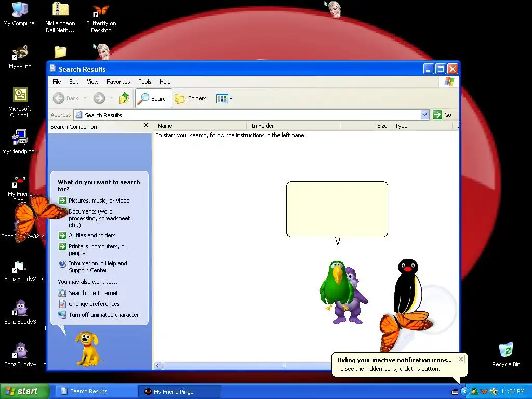Close the Search Companion pane
The width and height of the screenshot is (532, 399).
[146, 125]
